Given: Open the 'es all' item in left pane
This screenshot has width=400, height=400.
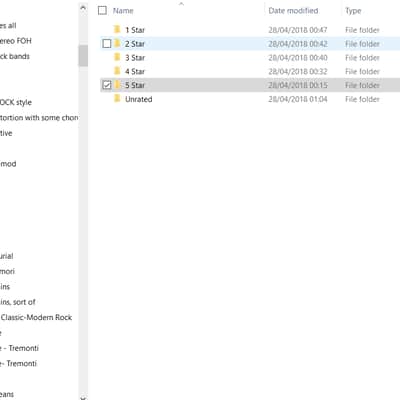Looking at the screenshot, I should click(x=8, y=25).
